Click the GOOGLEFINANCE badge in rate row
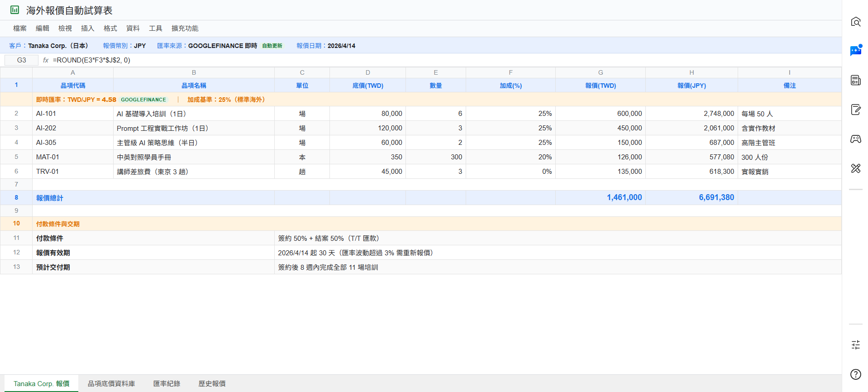Screen dimensions: 868x392 [x=143, y=100]
